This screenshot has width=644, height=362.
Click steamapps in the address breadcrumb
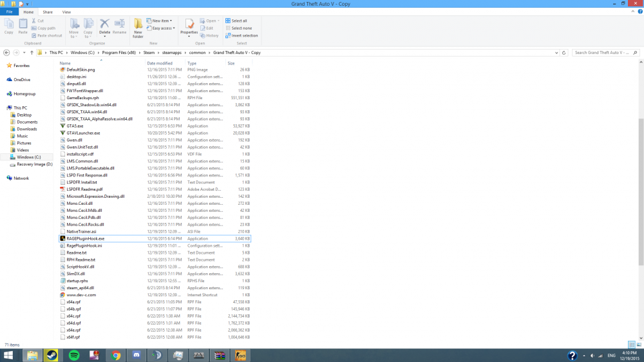[x=172, y=53]
